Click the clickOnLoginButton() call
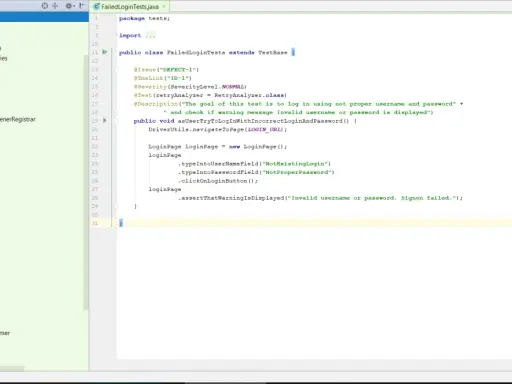This screenshot has height=384, width=512. (218, 181)
